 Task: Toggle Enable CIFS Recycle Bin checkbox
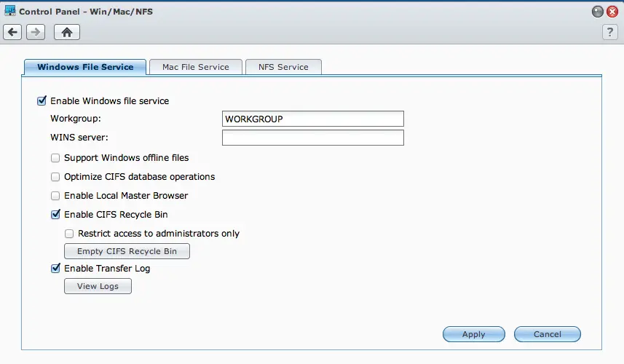tap(55, 215)
